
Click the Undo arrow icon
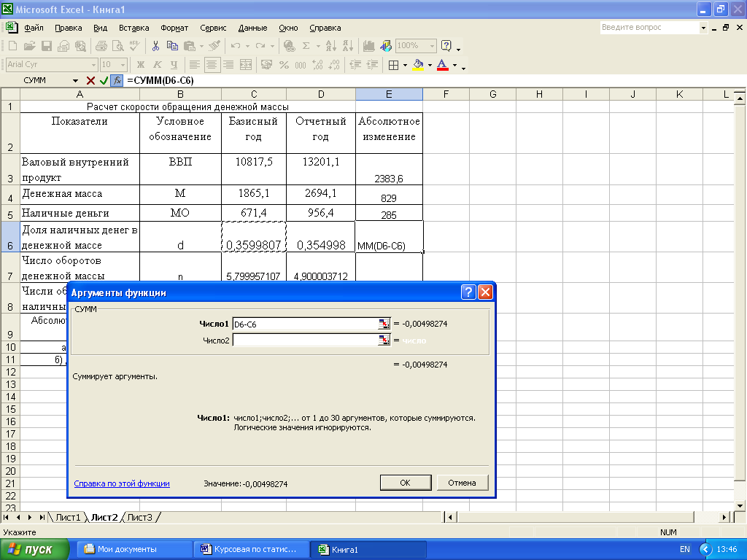[236, 46]
